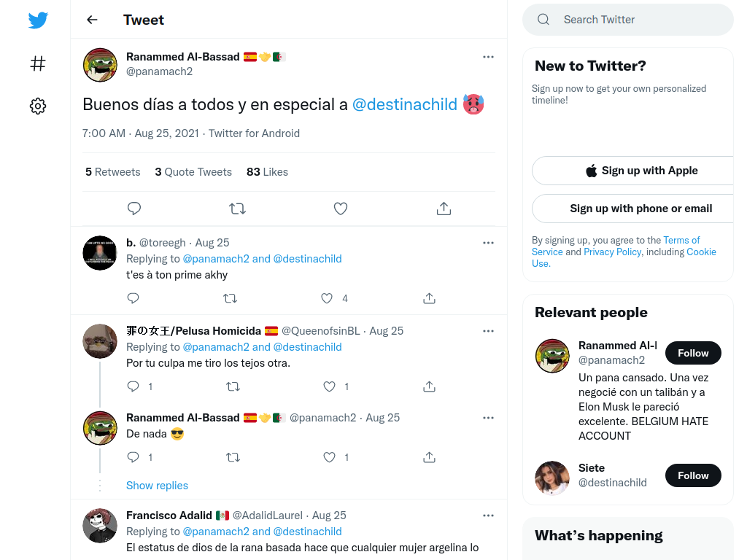Open the 3 Quote Tweets list

coord(193,172)
